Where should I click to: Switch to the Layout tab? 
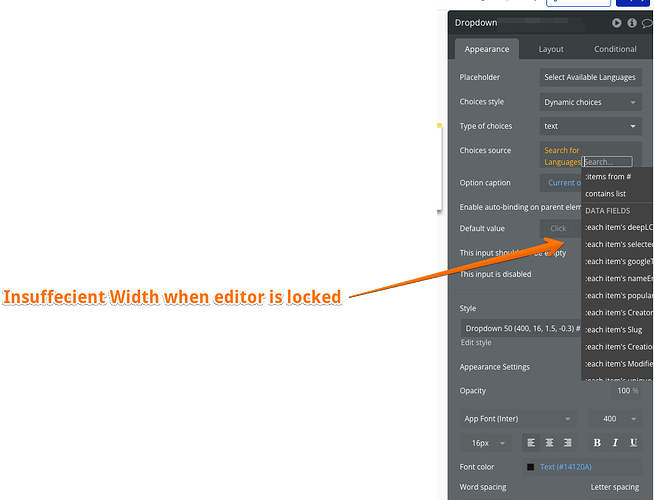click(551, 49)
